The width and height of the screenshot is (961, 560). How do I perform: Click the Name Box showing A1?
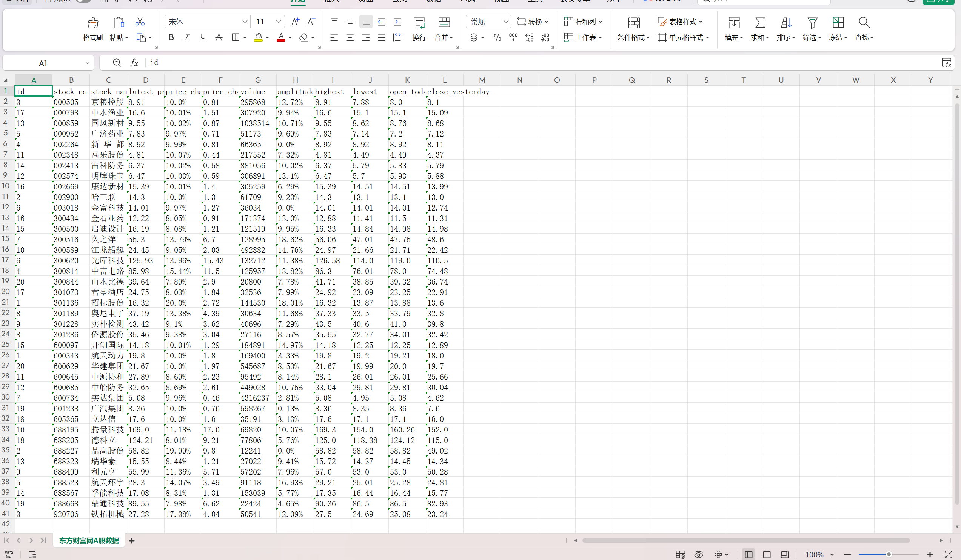[43, 63]
